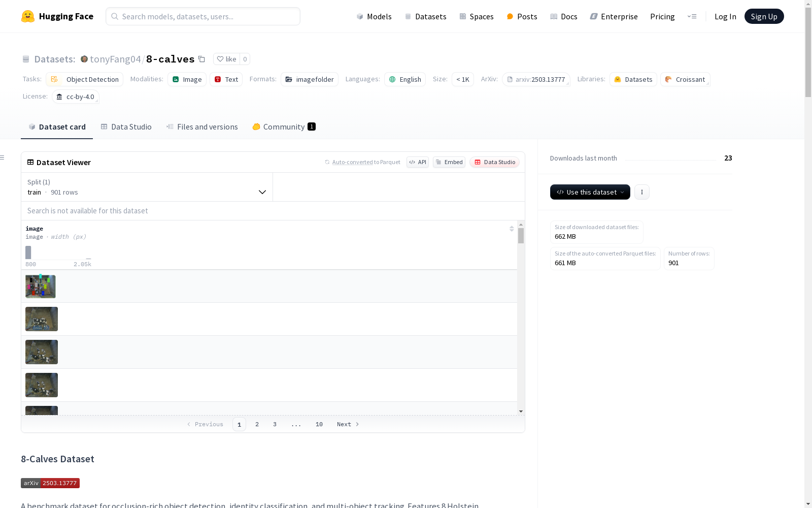This screenshot has height=508, width=812.
Task: Open the Enterprise nav item
Action: pyautogui.click(x=614, y=16)
